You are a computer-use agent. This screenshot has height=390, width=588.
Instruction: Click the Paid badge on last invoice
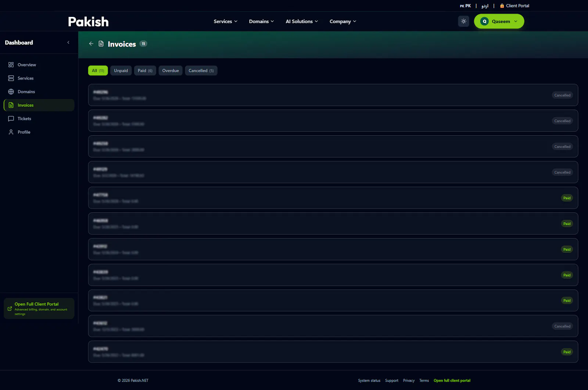(567, 352)
